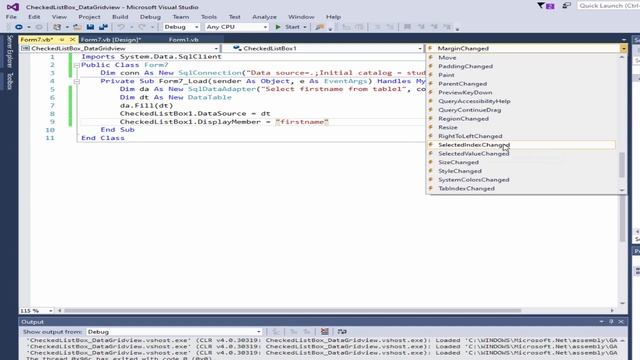Click in the Quick Launch search box
The height and width of the screenshot is (360, 640).
[x=608, y=6]
